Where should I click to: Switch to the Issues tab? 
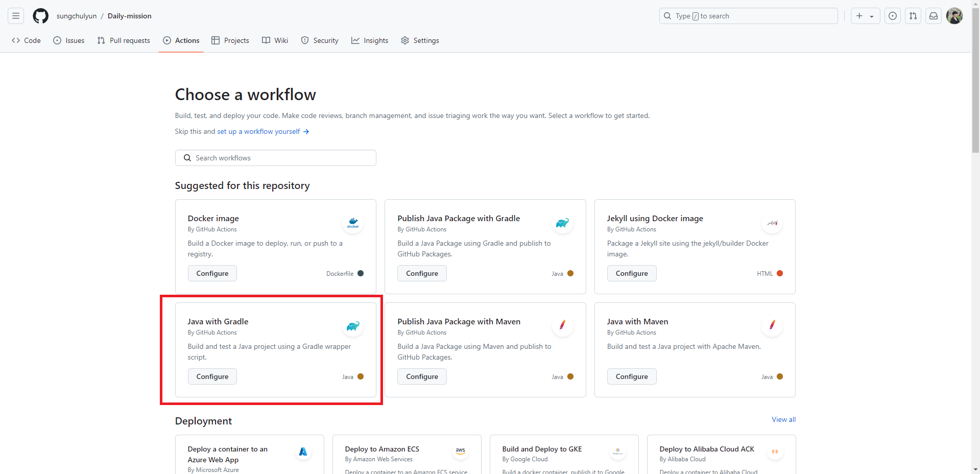pyautogui.click(x=69, y=40)
